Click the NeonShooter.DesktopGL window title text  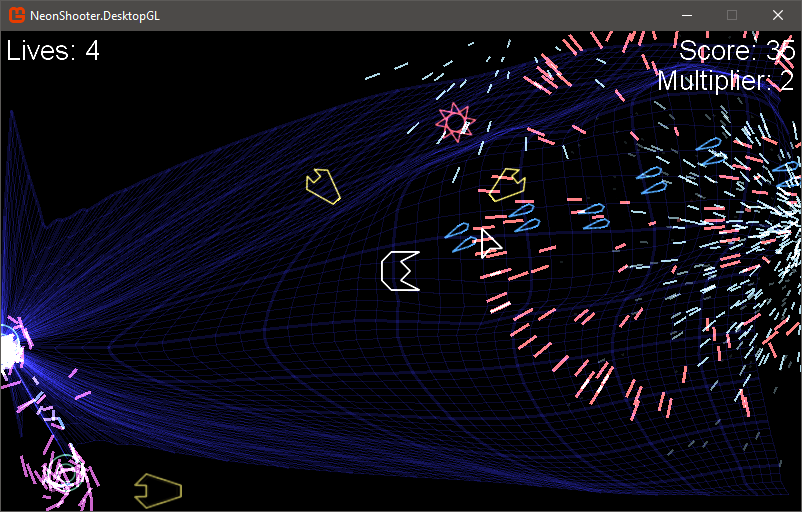tap(96, 15)
